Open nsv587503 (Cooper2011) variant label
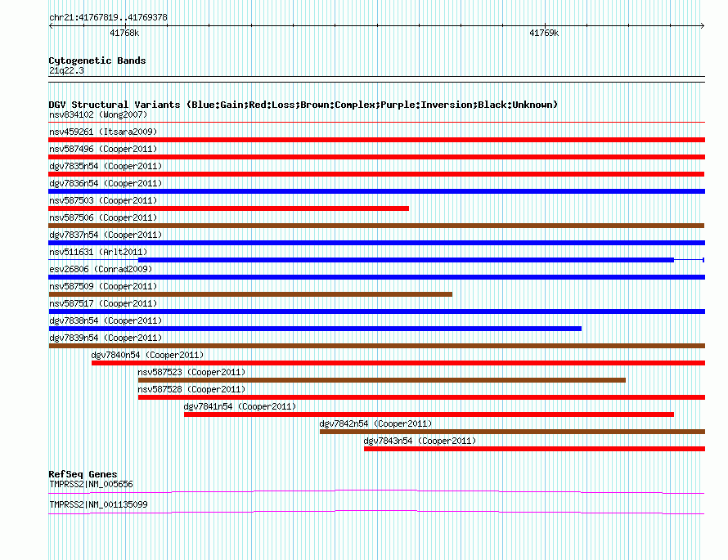Image resolution: width=728 pixels, height=560 pixels. [x=103, y=200]
